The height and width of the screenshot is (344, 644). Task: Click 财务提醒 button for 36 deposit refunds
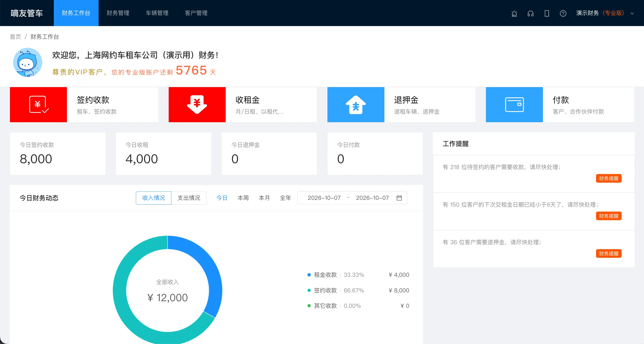point(608,253)
